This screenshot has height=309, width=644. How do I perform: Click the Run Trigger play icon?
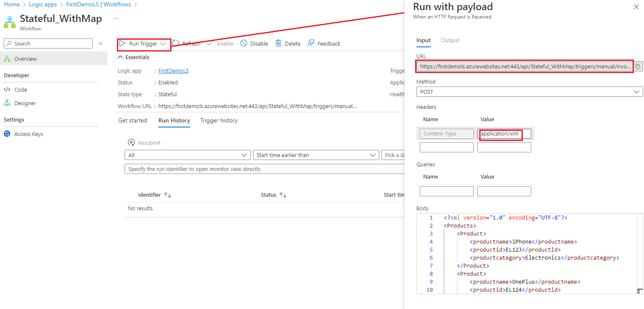click(122, 43)
